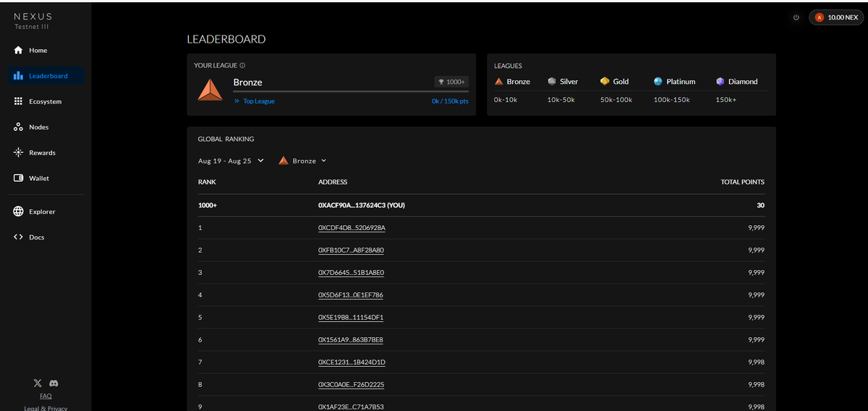Open the Wallet menu item
868x411 pixels.
click(x=46, y=178)
